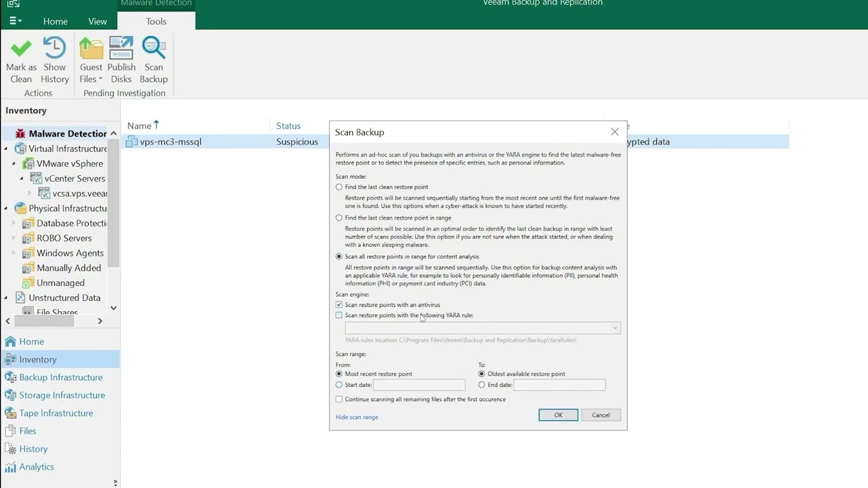868x488 pixels.
Task: Open Tape Infrastructure view
Action: [x=60, y=413]
